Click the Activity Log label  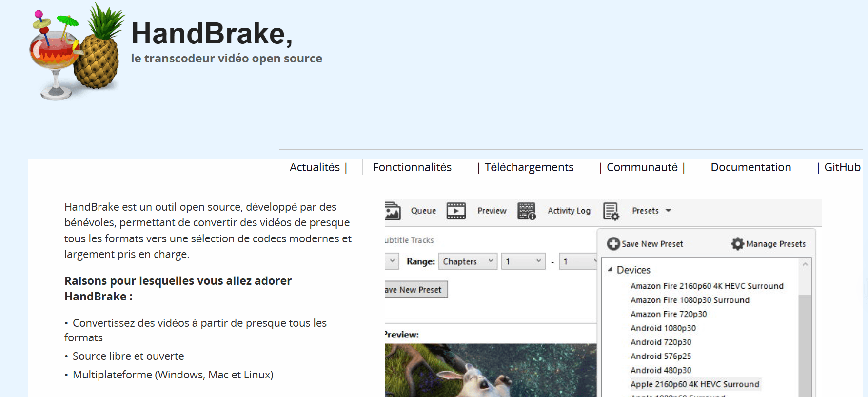coord(569,211)
